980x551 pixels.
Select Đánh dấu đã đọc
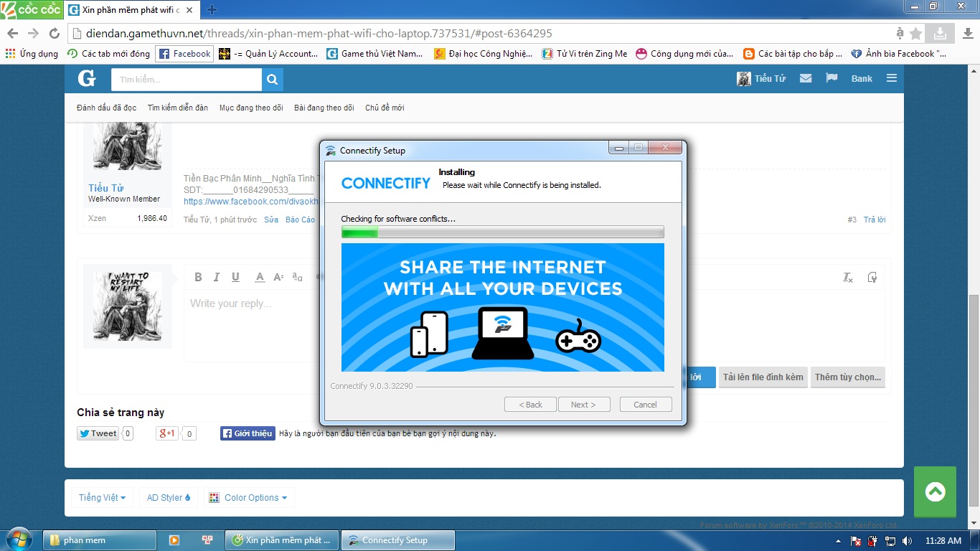(106, 108)
